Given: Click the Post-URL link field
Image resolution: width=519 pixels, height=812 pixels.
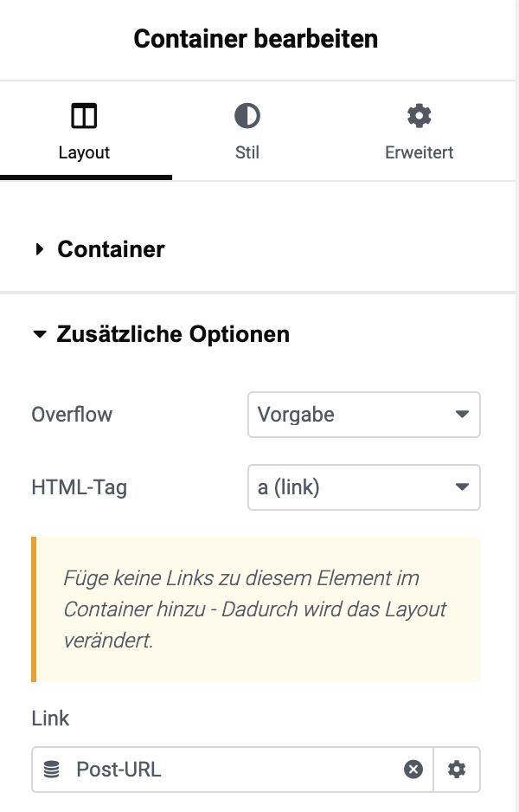Looking at the screenshot, I should (233, 770).
